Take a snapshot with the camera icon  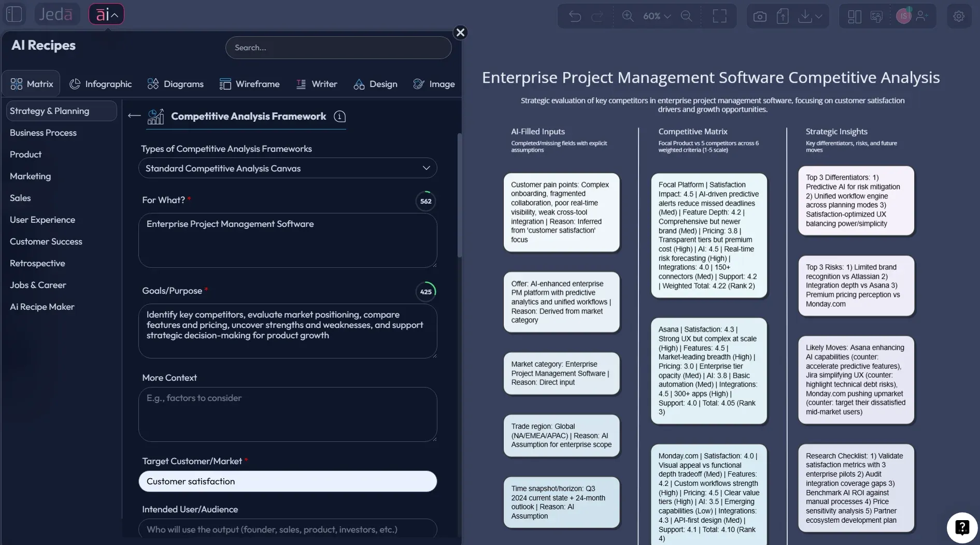760,17
